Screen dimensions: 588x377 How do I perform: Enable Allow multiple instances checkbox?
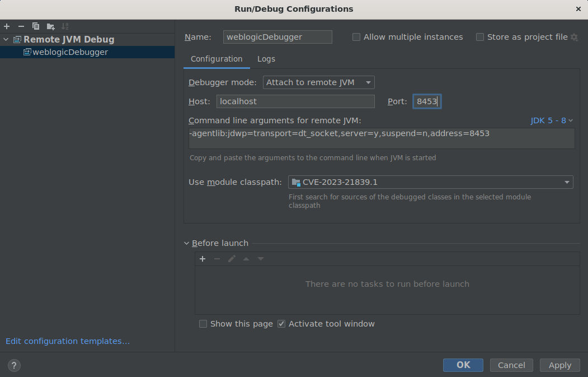[356, 37]
